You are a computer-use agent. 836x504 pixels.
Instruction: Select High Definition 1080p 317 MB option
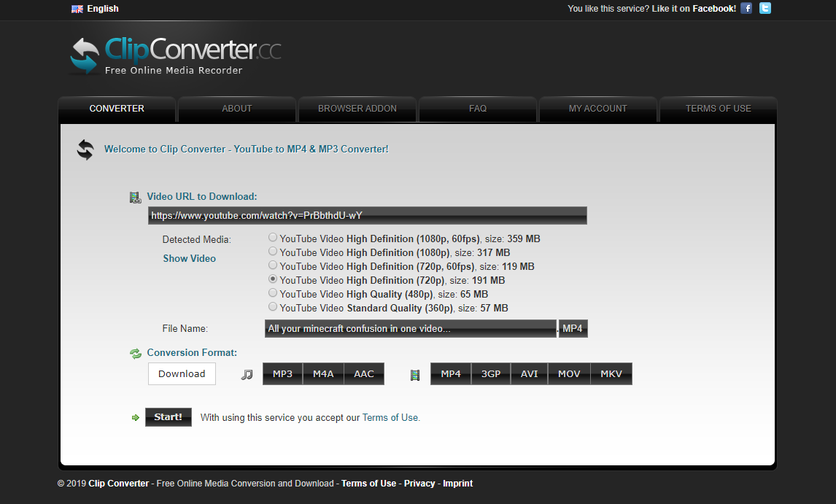pyautogui.click(x=272, y=251)
